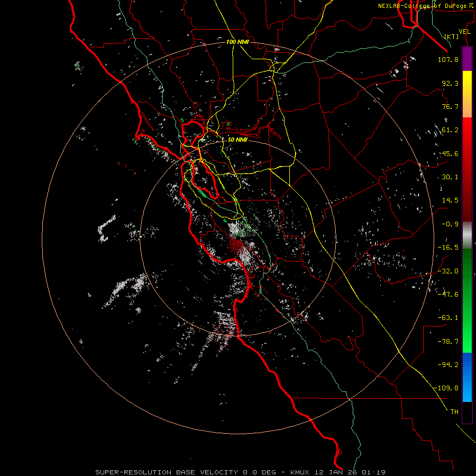The width and height of the screenshot is (476, 476).
Task: Select the -94.2 scale value
Action: (448, 364)
